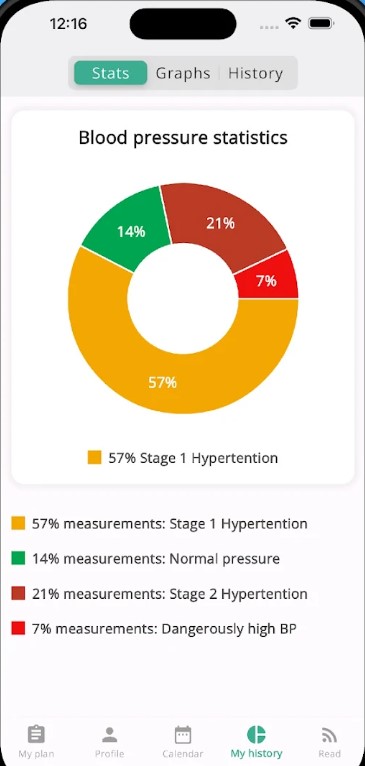Viewport: 365px width, 766px height.
Task: Switch to the Stats segment
Action: (110, 73)
